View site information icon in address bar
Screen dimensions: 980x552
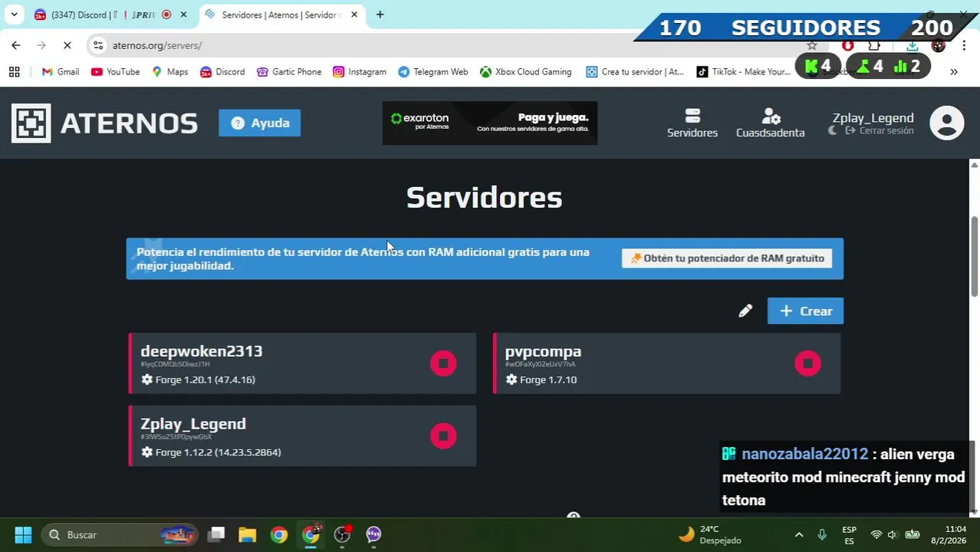pyautogui.click(x=98, y=45)
